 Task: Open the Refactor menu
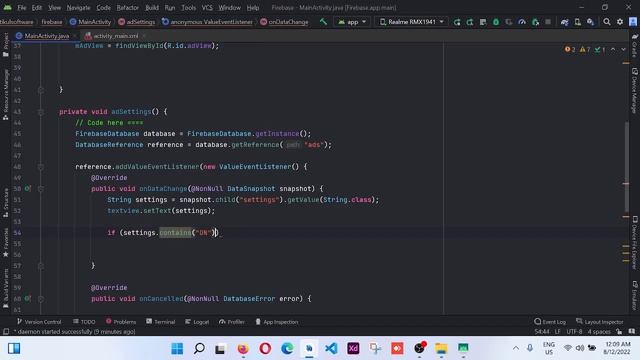pos(127,7)
